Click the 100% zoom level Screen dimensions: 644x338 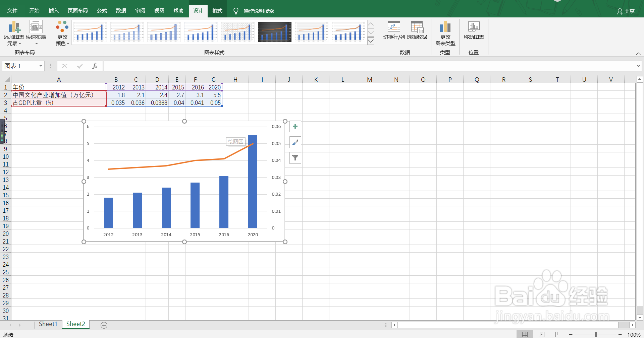(634, 335)
